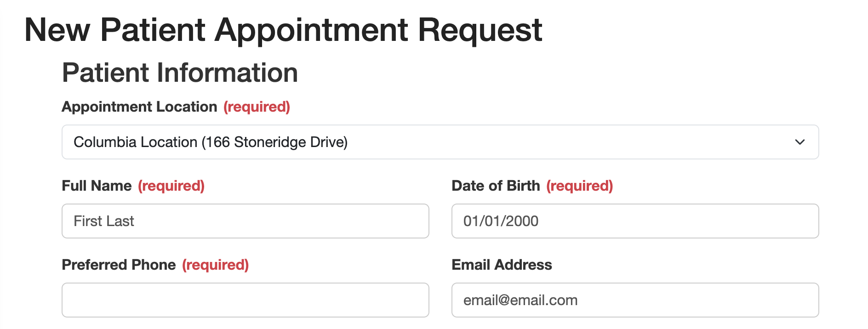
Task: Click the "Full Name" field label
Action: (97, 186)
